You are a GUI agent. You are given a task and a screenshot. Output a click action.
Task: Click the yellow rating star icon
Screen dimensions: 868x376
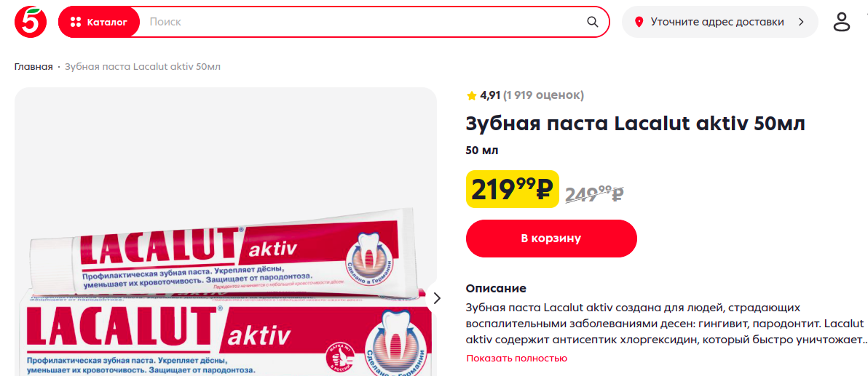coord(472,96)
